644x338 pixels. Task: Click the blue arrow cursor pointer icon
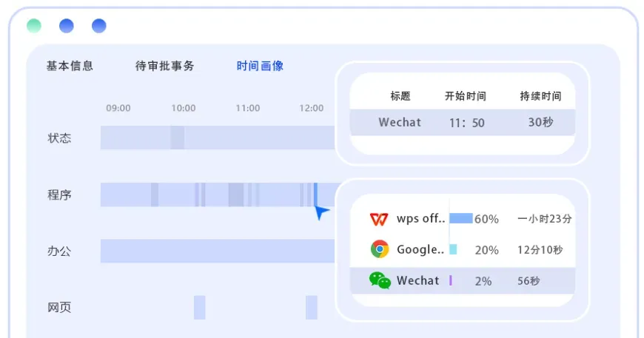tap(321, 213)
